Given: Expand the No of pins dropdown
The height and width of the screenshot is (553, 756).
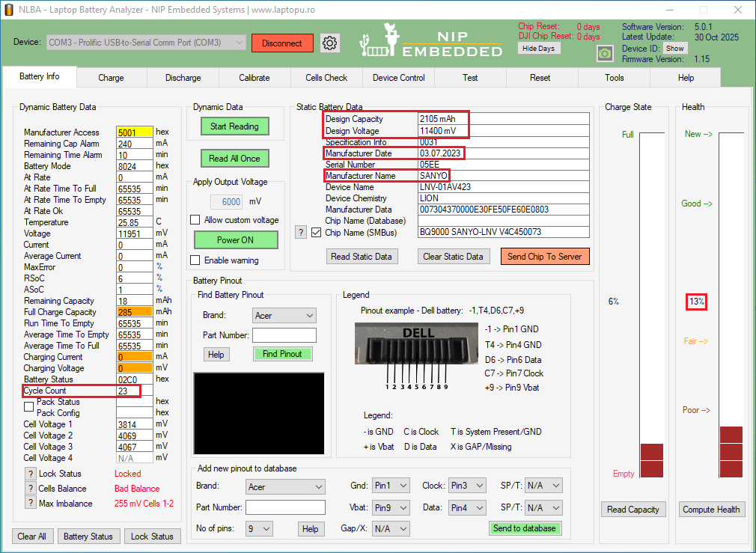Looking at the screenshot, I should [x=259, y=529].
